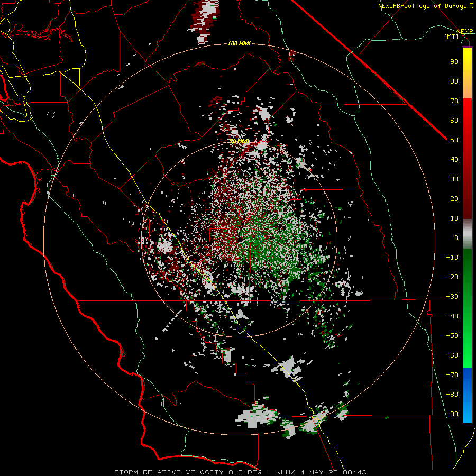This screenshot has width=476, height=476.
Task: Click the 00:48 timestamp in the caption
Action: (354, 472)
